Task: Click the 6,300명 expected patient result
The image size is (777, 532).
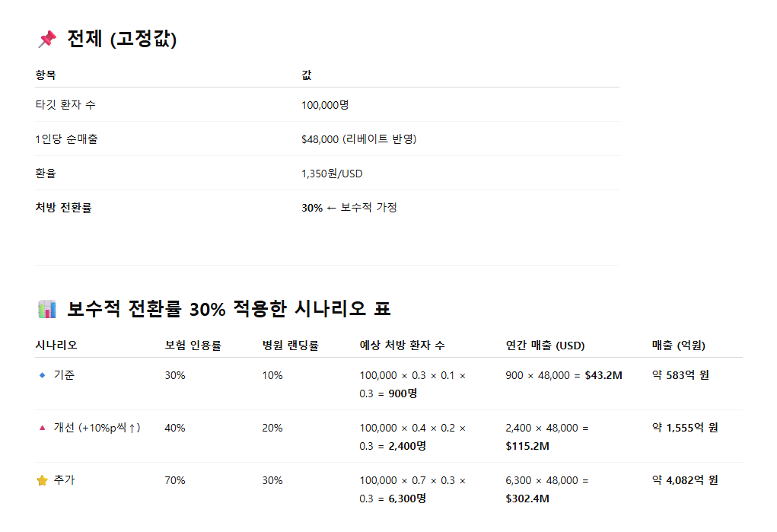Action: (407, 499)
